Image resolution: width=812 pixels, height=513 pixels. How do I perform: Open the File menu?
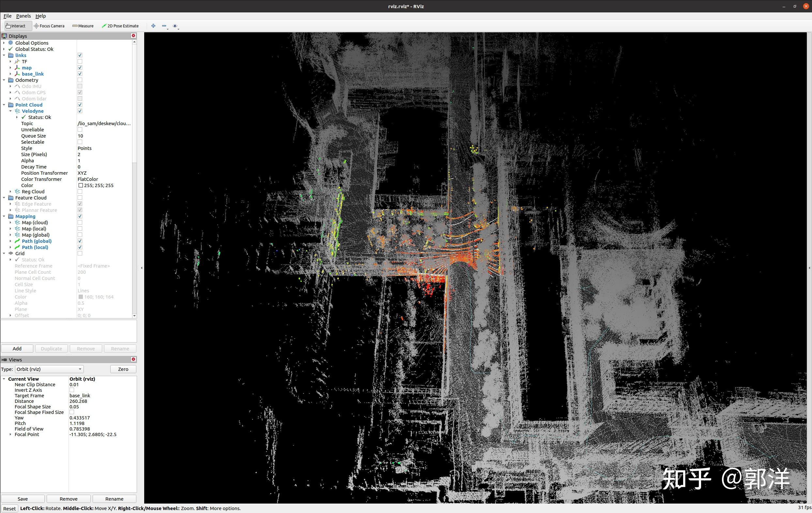(8, 16)
